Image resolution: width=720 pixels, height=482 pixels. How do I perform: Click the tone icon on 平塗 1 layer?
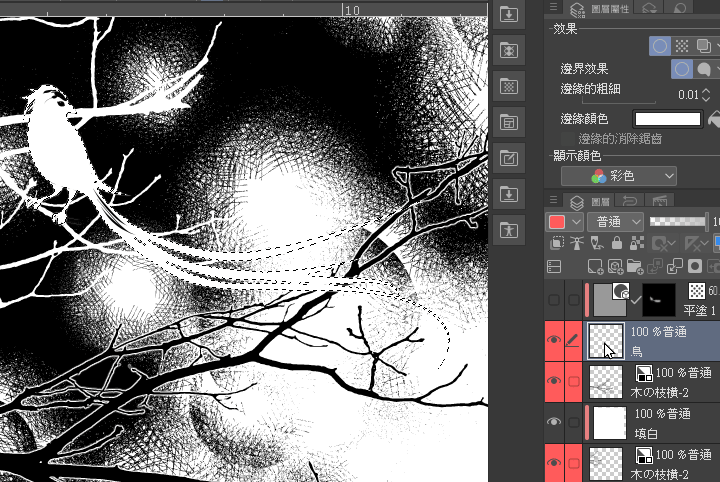[x=697, y=291]
